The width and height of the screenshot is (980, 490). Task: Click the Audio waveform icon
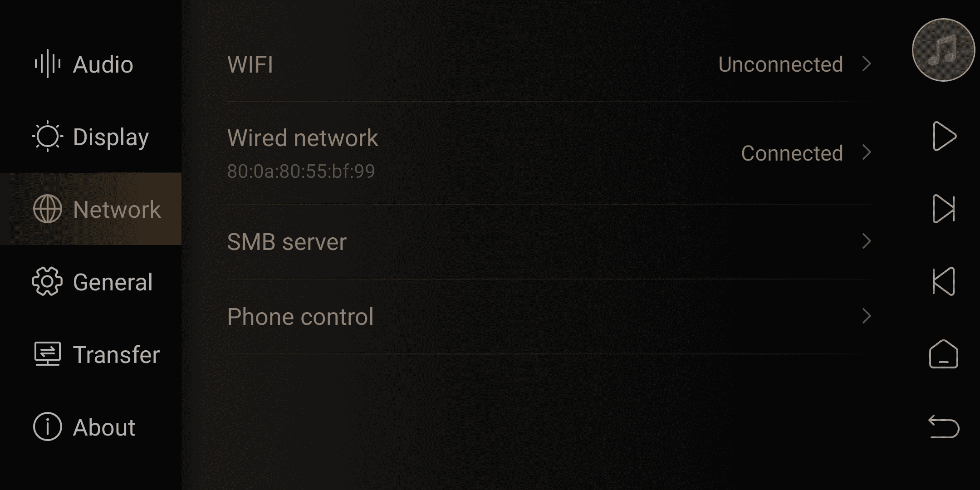[48, 64]
